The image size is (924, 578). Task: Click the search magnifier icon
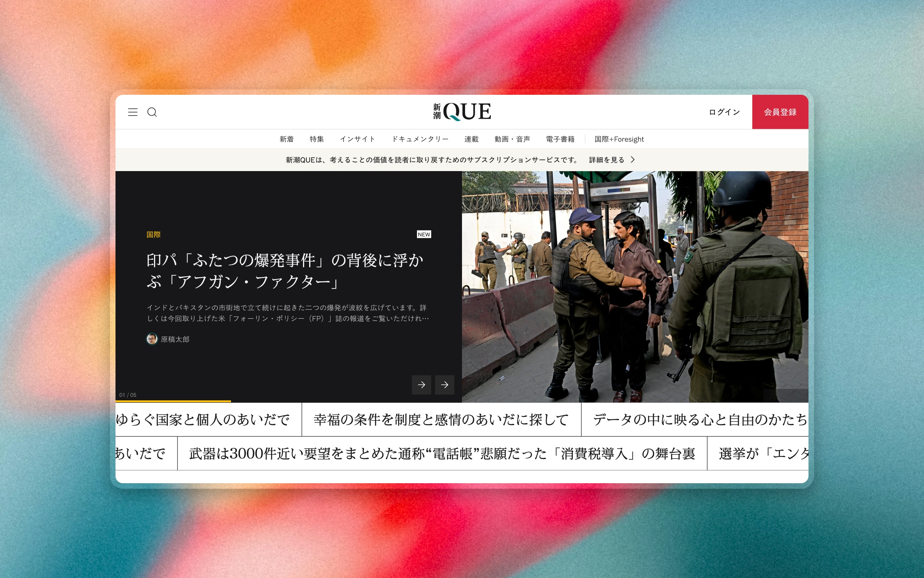pos(152,112)
